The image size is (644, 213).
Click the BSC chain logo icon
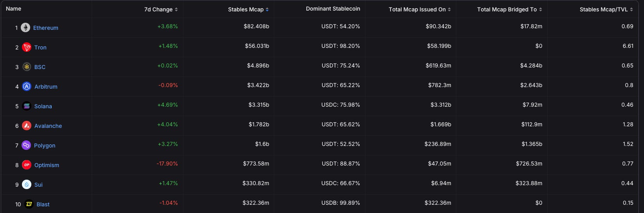[x=27, y=67]
